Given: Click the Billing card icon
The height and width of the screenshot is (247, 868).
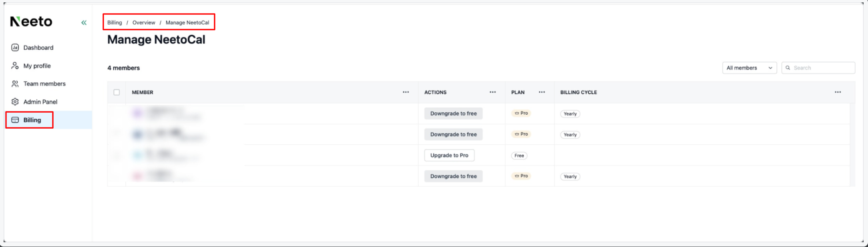Looking at the screenshot, I should [x=15, y=120].
